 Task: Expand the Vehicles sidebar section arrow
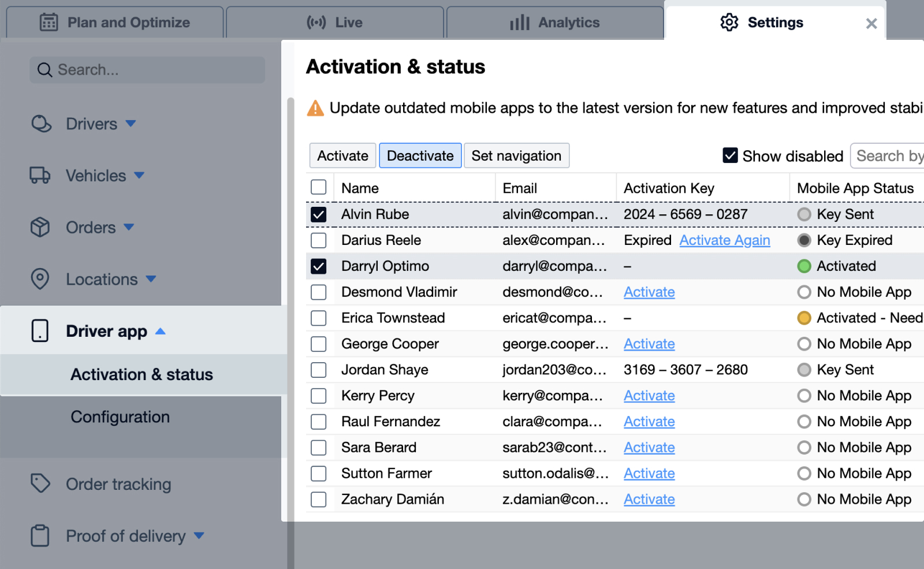(139, 175)
